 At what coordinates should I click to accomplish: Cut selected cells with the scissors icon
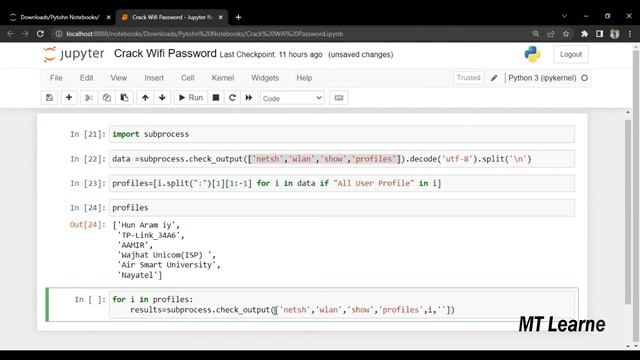tap(89, 98)
